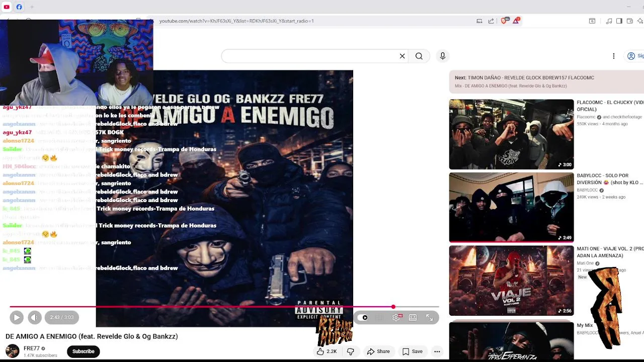The height and width of the screenshot is (362, 644).
Task: Toggle the autoplay switch in the player
Action: click(x=363, y=317)
